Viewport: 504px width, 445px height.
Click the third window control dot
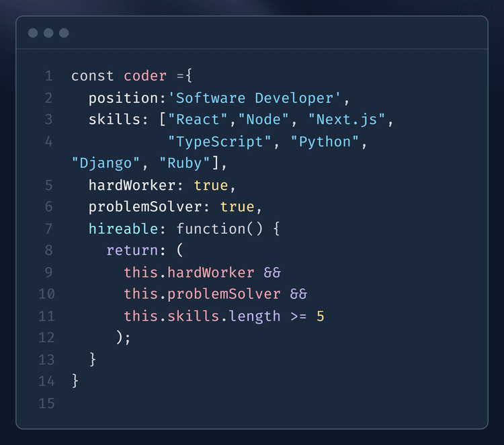tap(64, 33)
